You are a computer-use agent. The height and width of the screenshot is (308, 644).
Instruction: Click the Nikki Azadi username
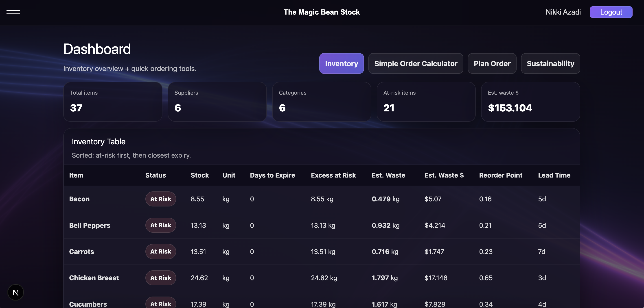[563, 12]
